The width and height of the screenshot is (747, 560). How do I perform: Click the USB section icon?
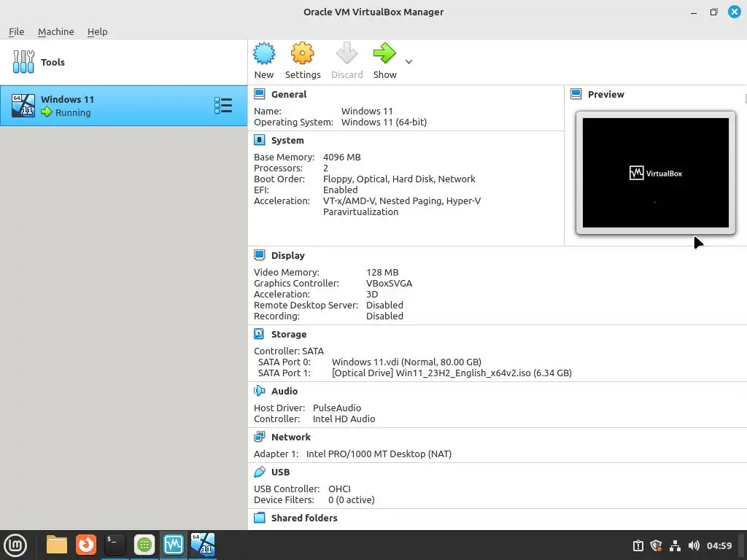pos(260,472)
